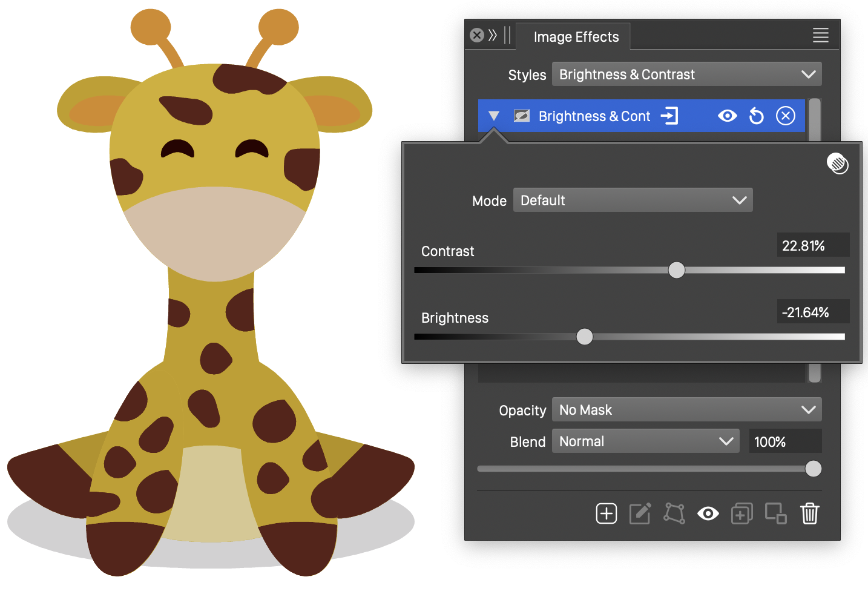Viewport: 868px width, 597px height.
Task: Open the Mode dropdown set to Default
Action: pos(633,200)
